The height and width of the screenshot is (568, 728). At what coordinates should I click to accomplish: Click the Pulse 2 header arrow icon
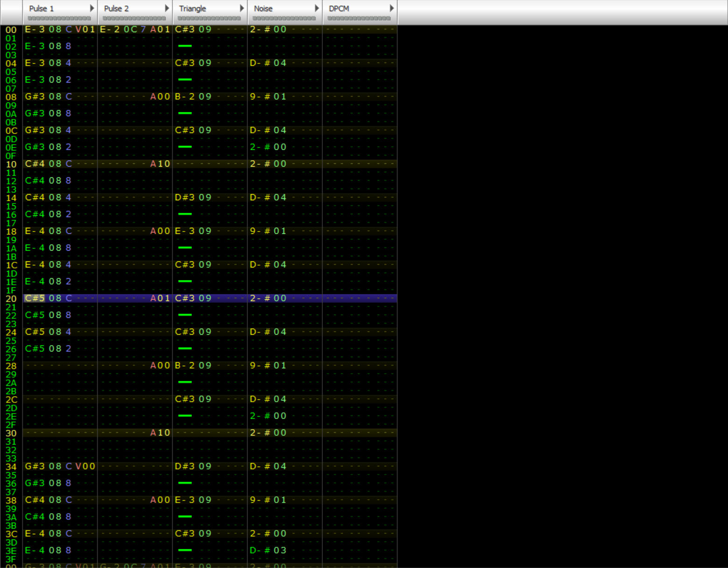(167, 8)
